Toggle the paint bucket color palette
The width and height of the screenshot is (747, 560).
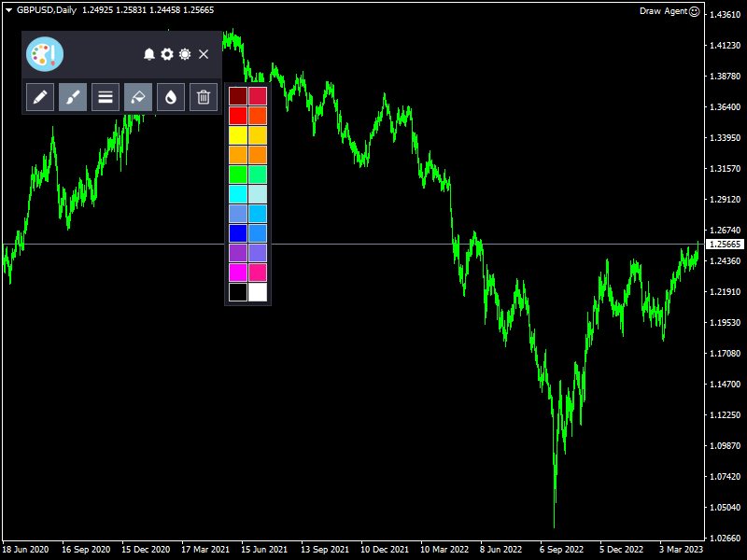(x=138, y=96)
